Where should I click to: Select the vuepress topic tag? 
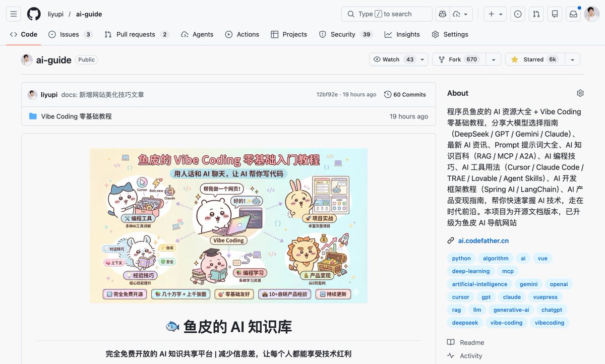(546, 297)
